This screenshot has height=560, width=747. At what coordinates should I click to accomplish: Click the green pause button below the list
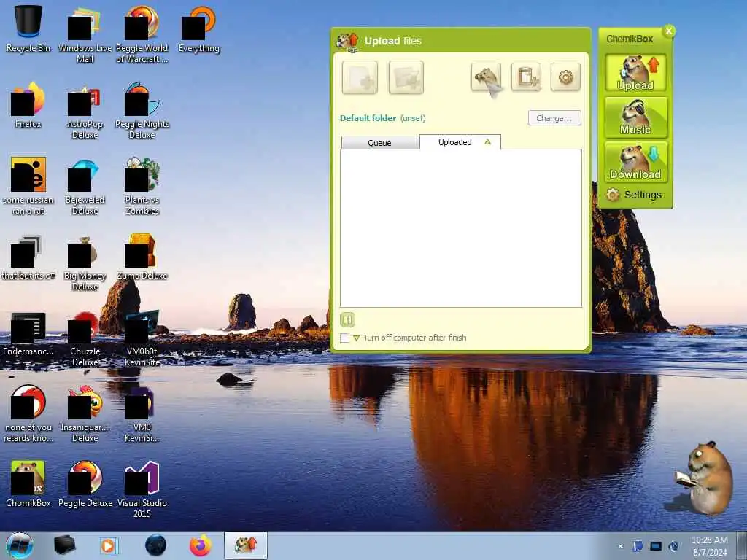[x=347, y=319]
